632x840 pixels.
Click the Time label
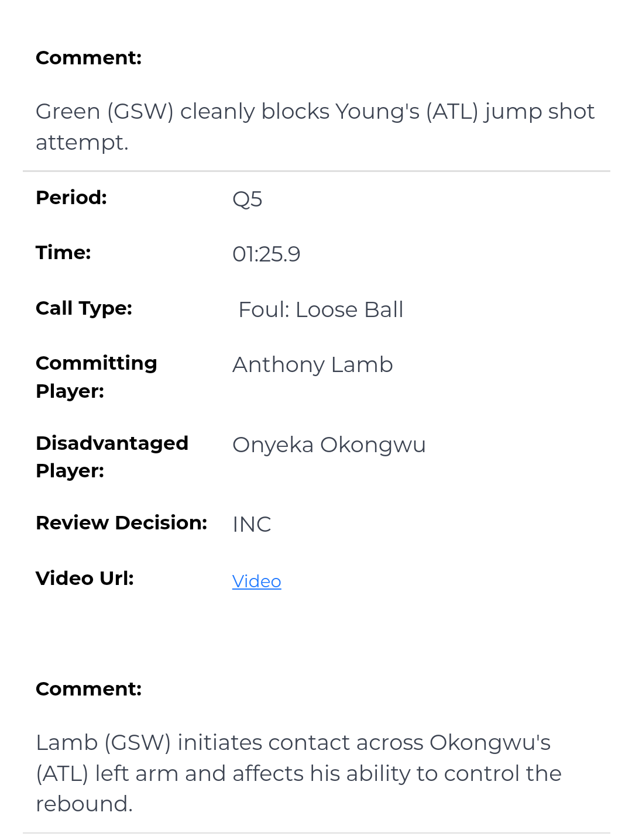[x=63, y=253]
